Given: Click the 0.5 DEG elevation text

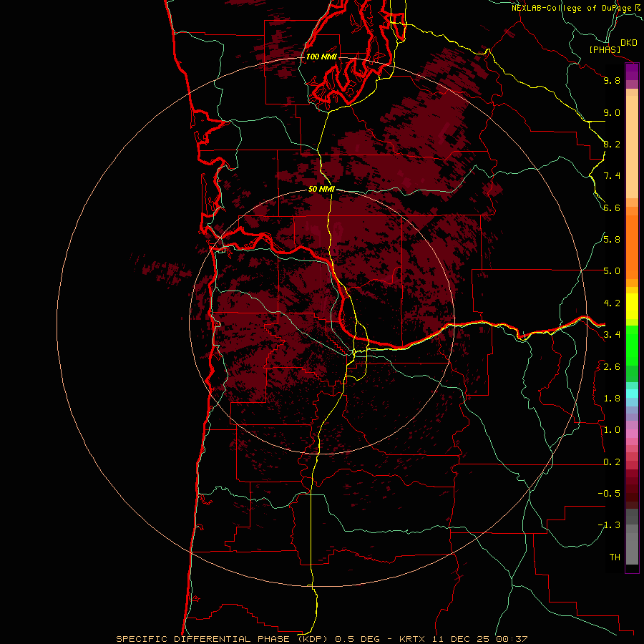Looking at the screenshot, I should tap(357, 639).
